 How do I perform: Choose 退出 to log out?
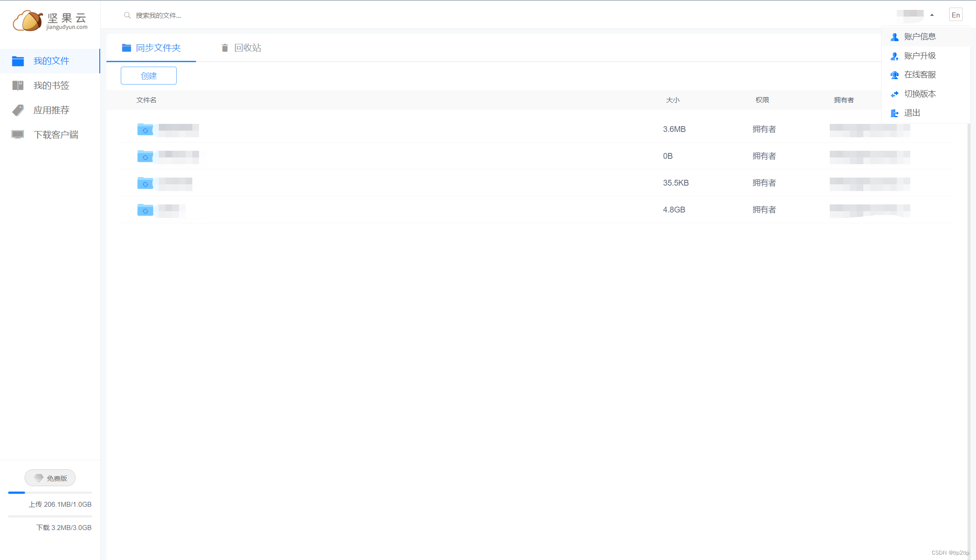(926, 113)
